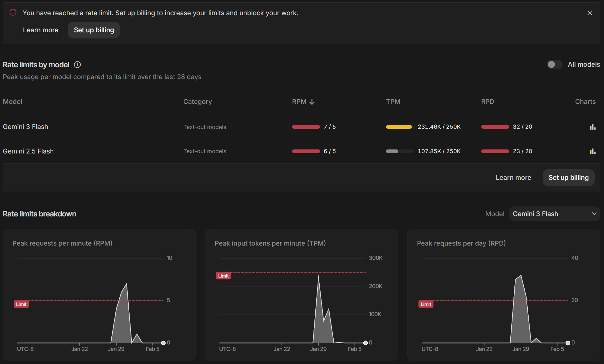Image resolution: width=604 pixels, height=364 pixels.
Task: Dismiss the rate limit banner with the X
Action: [x=589, y=13]
